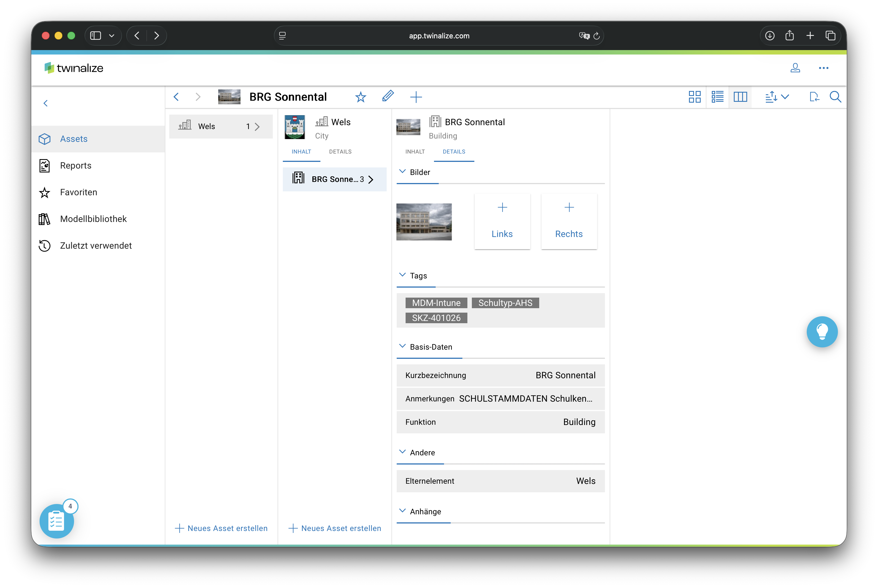Click Neues Asset erstellen in first column
This screenshot has width=878, height=588.
coord(221,528)
